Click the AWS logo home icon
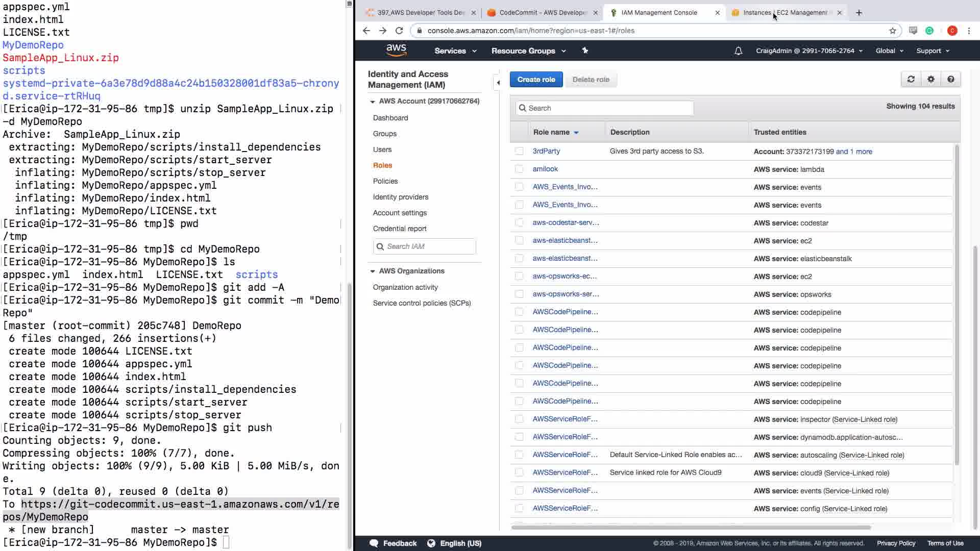The image size is (980, 551). pos(396,50)
